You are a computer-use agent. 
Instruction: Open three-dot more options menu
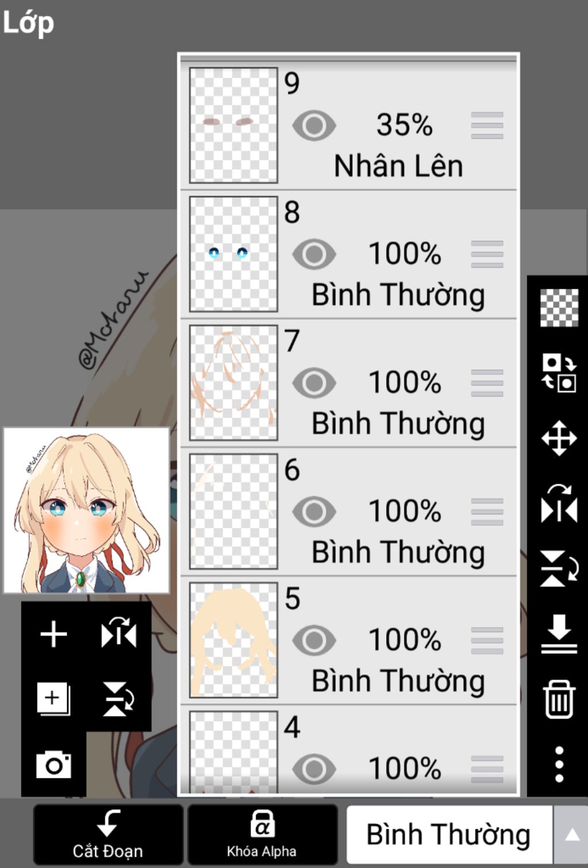[559, 765]
